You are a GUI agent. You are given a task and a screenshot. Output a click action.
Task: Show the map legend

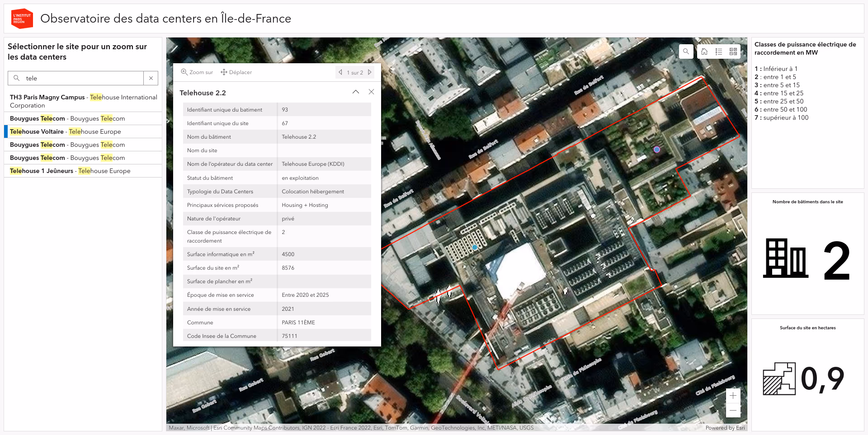[x=719, y=51]
